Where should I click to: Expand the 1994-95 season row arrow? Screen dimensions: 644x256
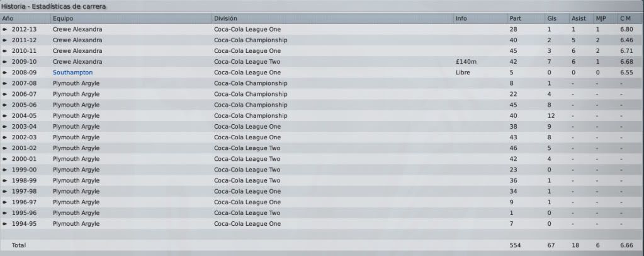[5, 224]
